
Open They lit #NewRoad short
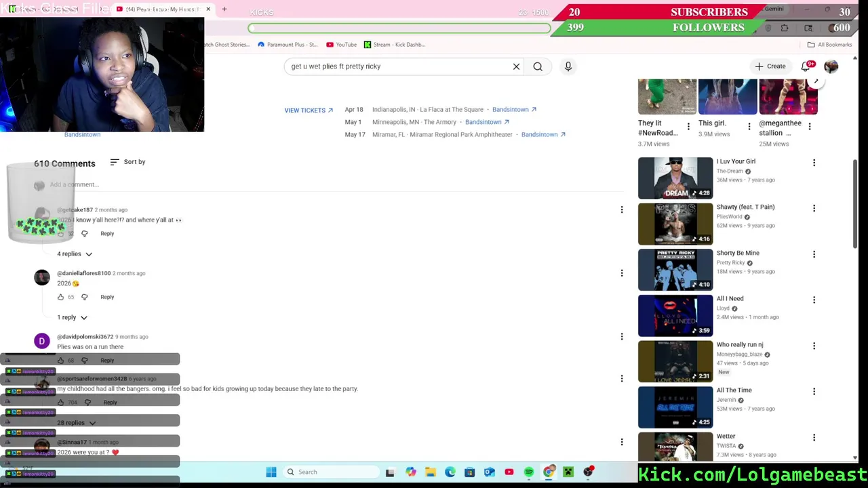667,97
